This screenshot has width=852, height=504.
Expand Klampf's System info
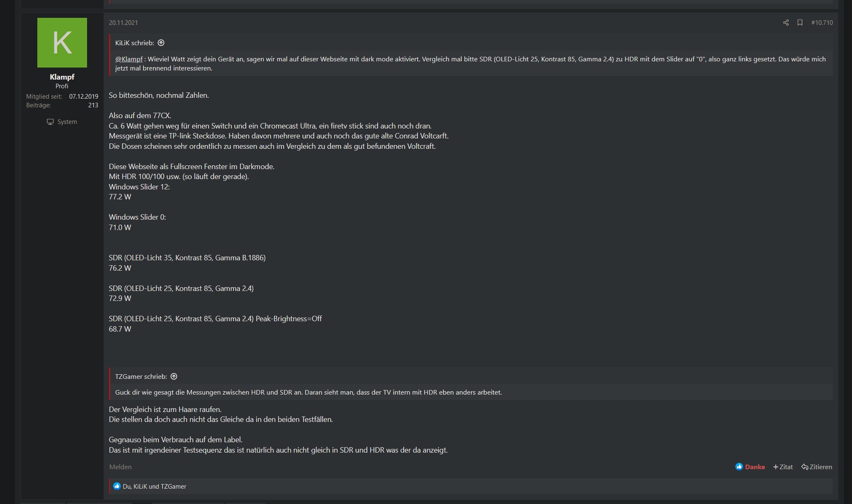pyautogui.click(x=62, y=122)
